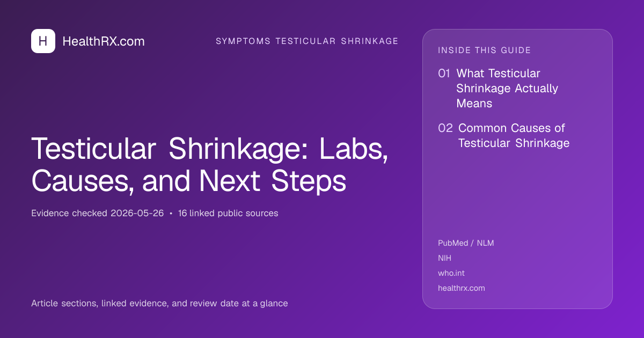
Task: Select the Evidence checked 2026-05-26 text
Action: click(x=98, y=213)
